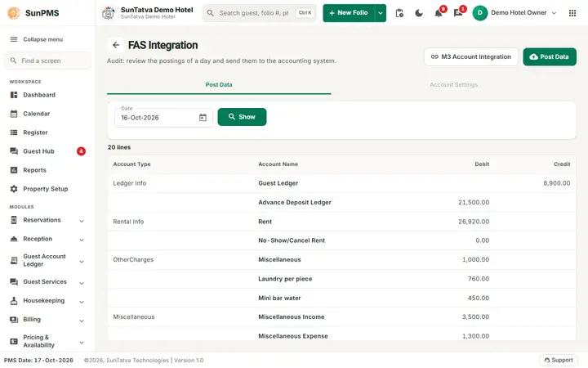This screenshot has width=588, height=368.
Task: Click the green Post Data button
Action: pyautogui.click(x=550, y=56)
